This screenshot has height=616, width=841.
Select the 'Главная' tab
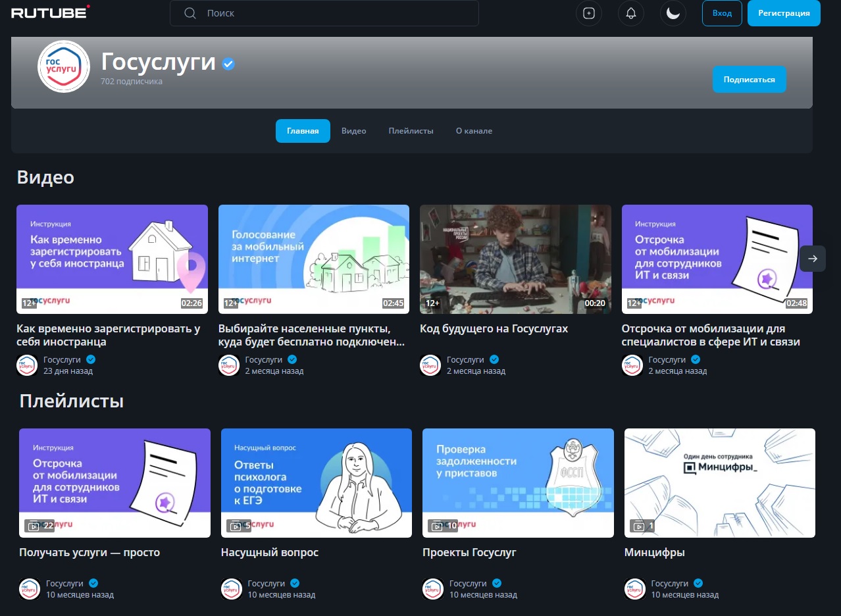click(303, 131)
